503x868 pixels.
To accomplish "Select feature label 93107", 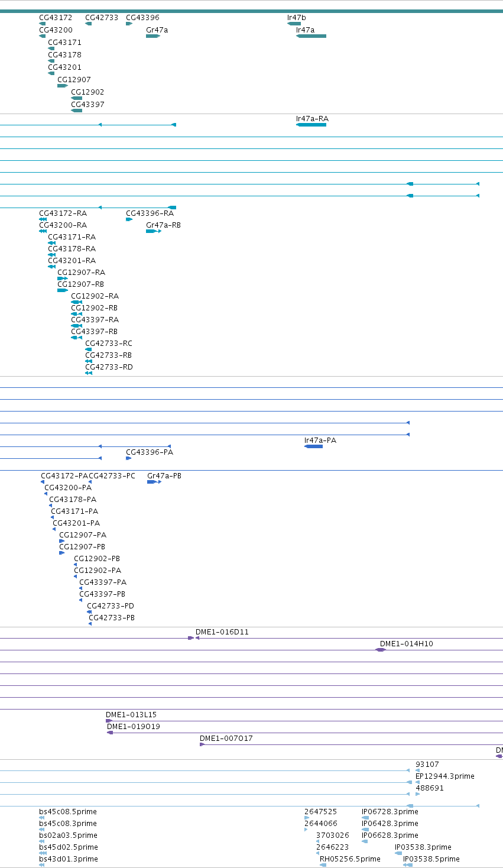I will click(427, 765).
